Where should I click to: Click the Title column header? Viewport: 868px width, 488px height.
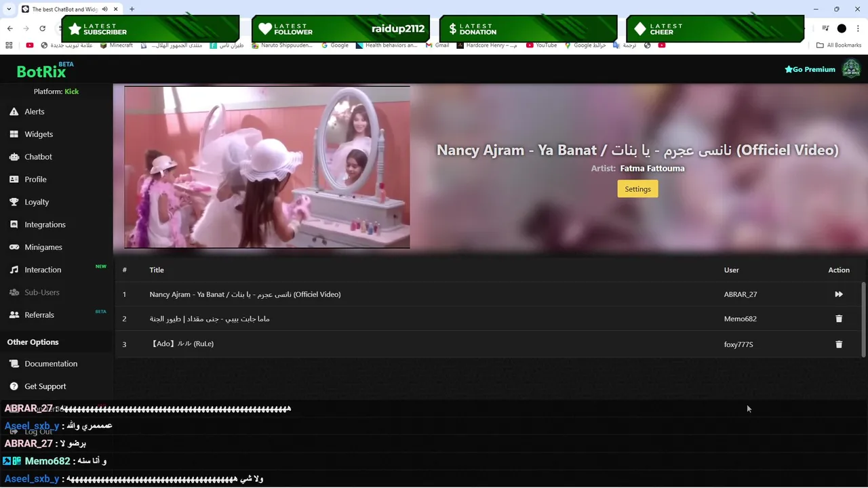pos(157,270)
